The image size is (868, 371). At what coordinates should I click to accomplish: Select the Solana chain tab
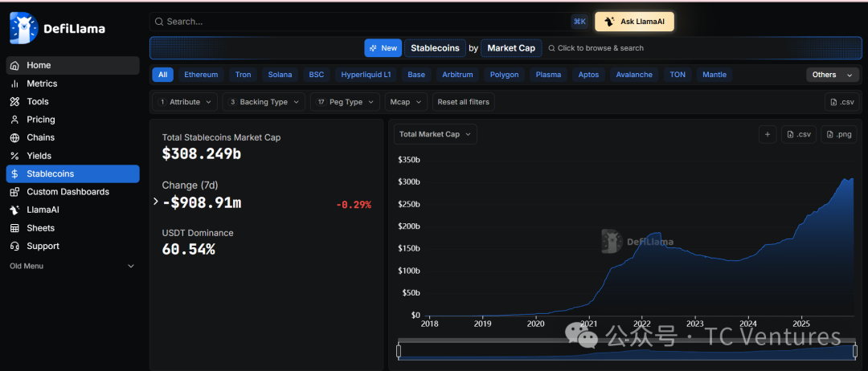[280, 75]
